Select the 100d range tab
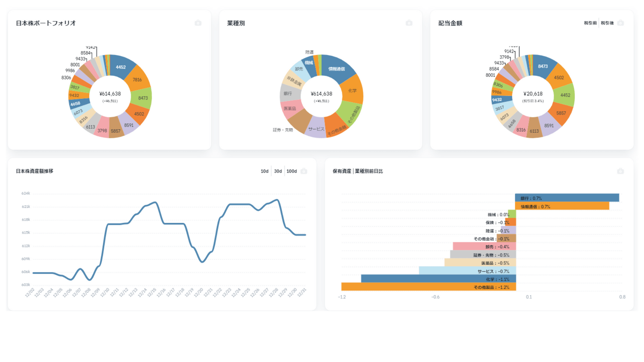This screenshot has width=644, height=362. pos(292,171)
